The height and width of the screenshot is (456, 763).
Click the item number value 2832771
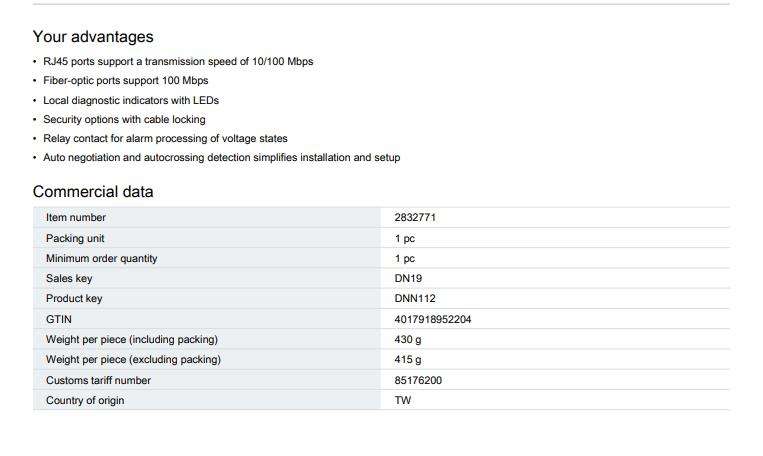(415, 217)
